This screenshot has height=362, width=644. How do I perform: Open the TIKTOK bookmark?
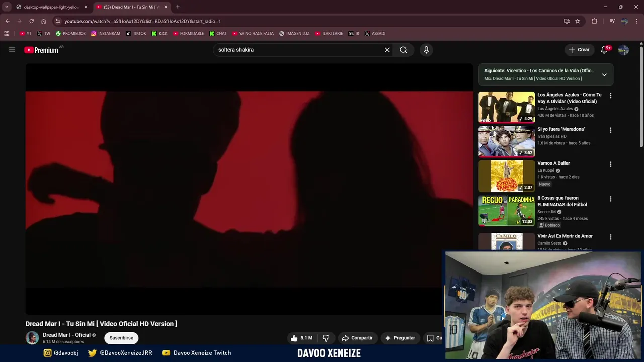(136, 34)
